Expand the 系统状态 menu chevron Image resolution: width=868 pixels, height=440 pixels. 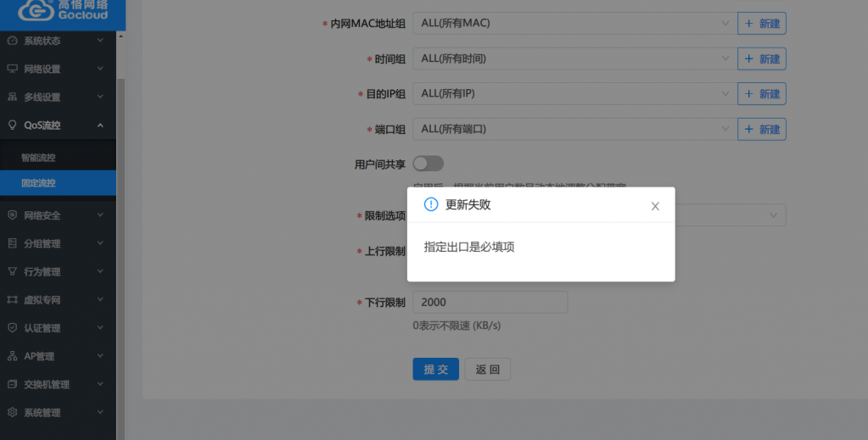pos(100,41)
